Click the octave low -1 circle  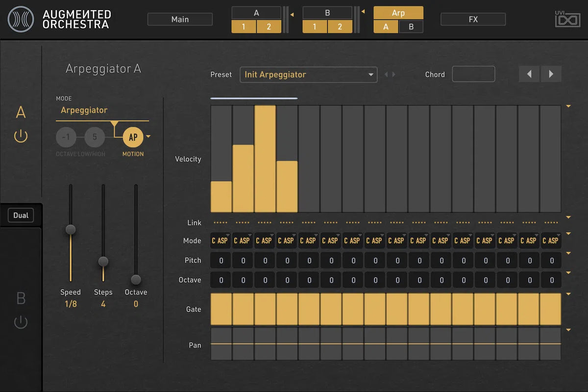(66, 138)
